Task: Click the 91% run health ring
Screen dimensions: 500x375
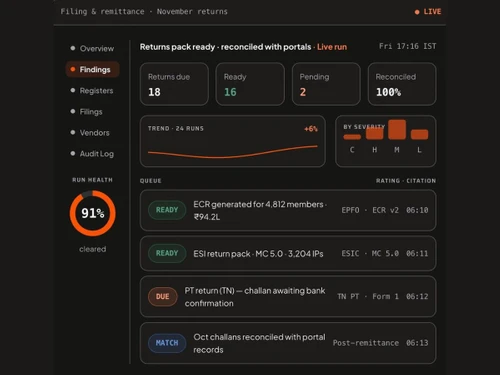Action: (x=93, y=213)
